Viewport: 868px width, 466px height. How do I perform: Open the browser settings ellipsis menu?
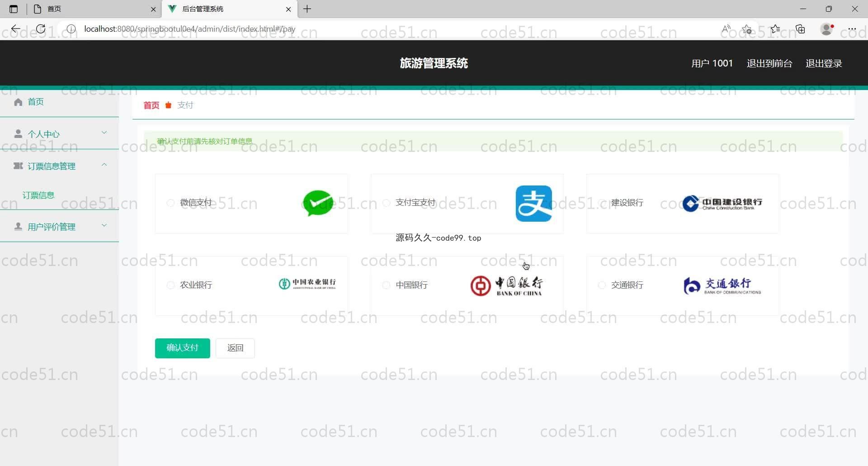point(852,29)
